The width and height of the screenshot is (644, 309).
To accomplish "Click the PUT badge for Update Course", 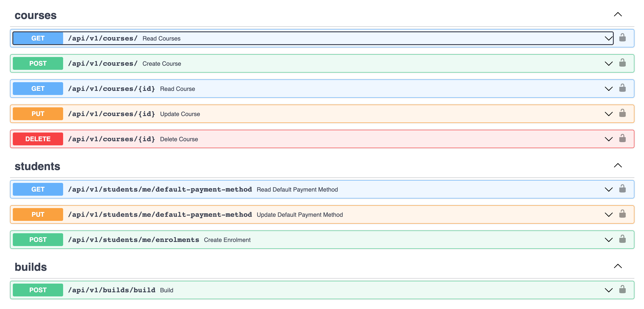I will 38,114.
